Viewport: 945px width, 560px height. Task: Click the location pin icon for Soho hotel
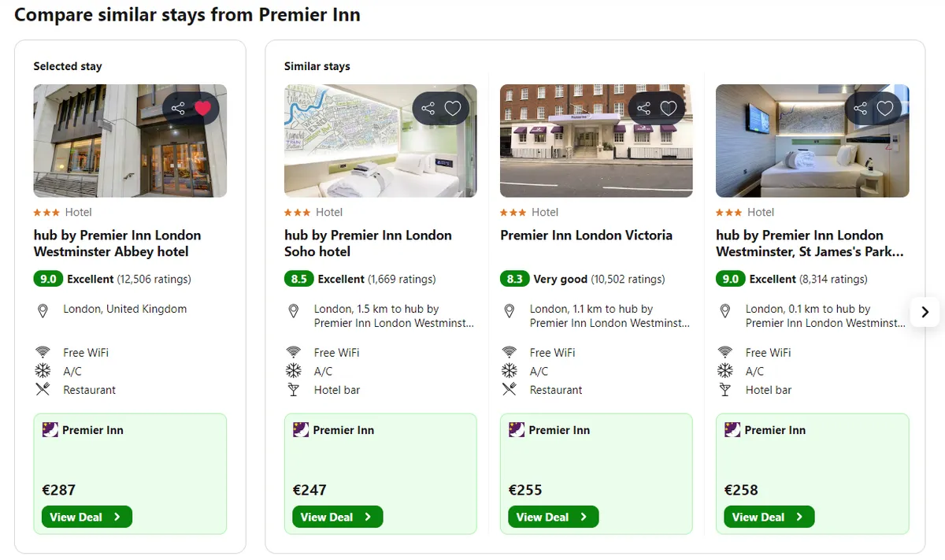coord(294,311)
